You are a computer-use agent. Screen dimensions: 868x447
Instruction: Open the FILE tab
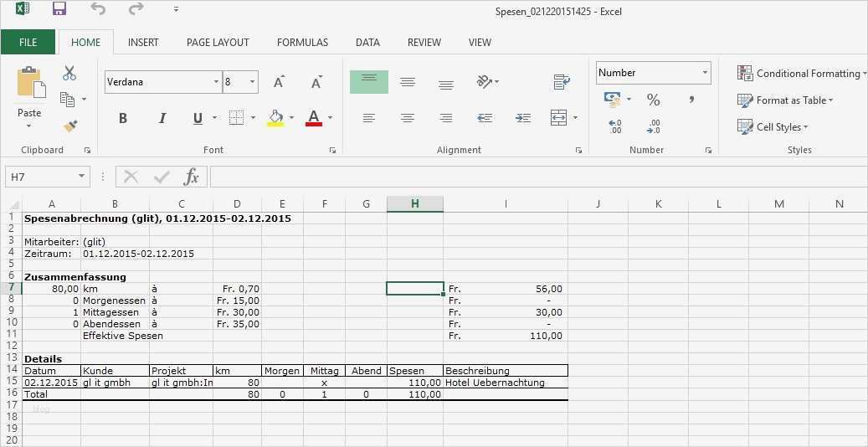[x=28, y=42]
